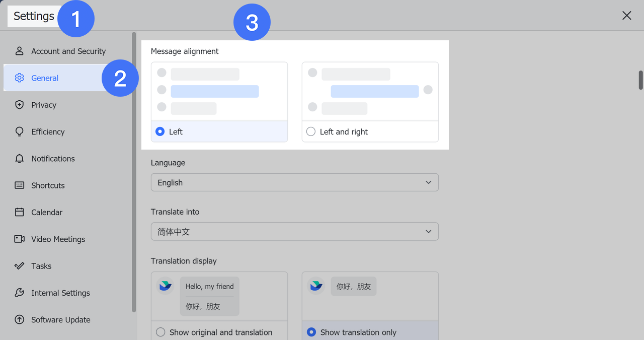
Task: Select the General gear icon
Action: 19,78
